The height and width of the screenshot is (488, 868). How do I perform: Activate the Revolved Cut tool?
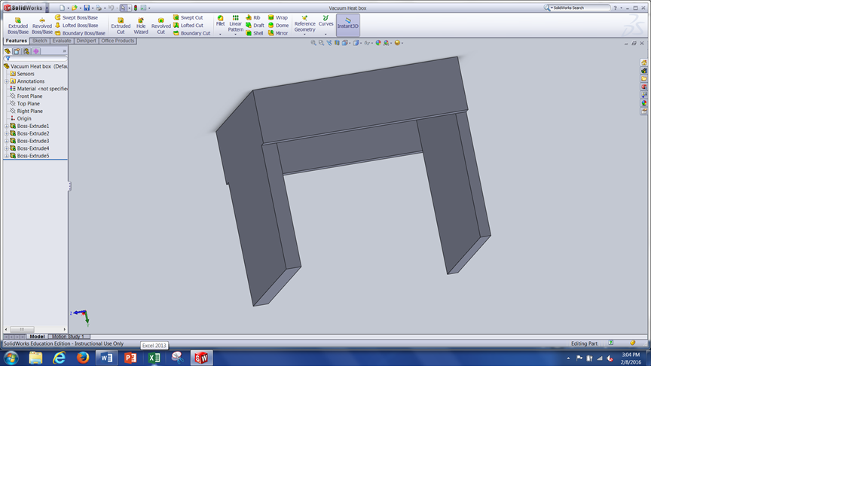[x=161, y=26]
